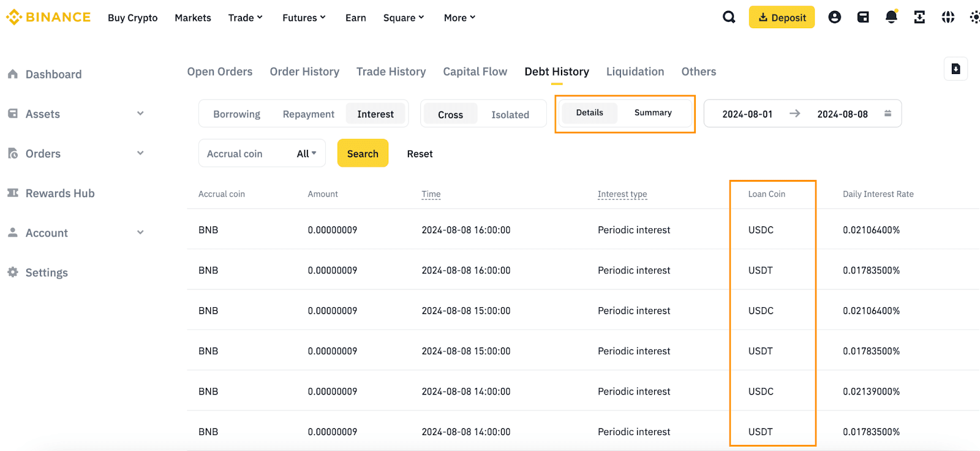
Task: Select the Repayment filter
Action: click(309, 114)
